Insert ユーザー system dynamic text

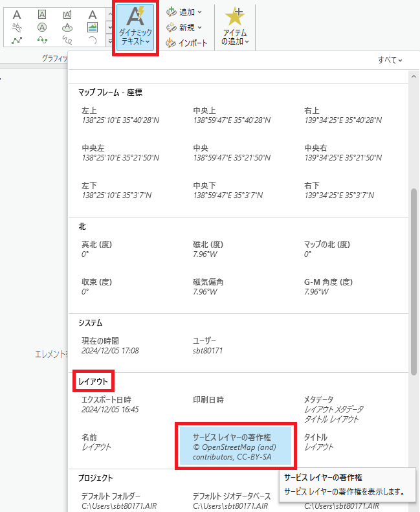(208, 346)
